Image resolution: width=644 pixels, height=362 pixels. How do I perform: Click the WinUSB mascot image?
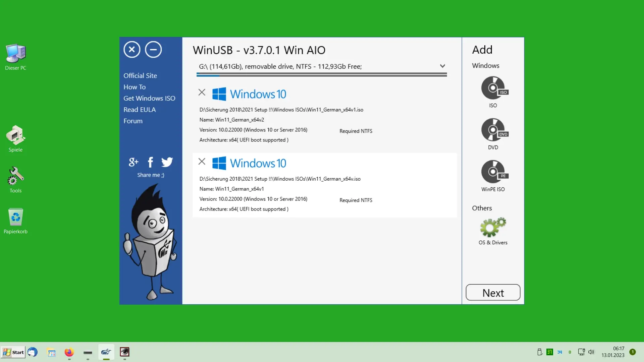click(150, 242)
